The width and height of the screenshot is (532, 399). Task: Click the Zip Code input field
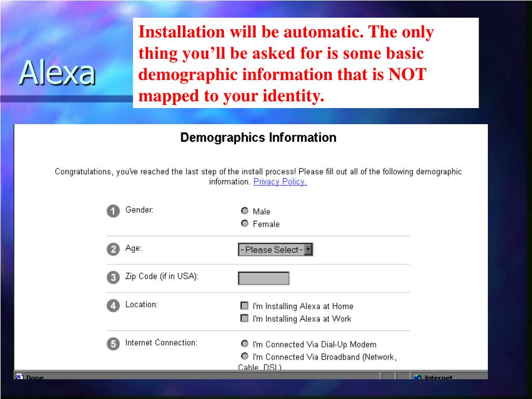(x=263, y=278)
